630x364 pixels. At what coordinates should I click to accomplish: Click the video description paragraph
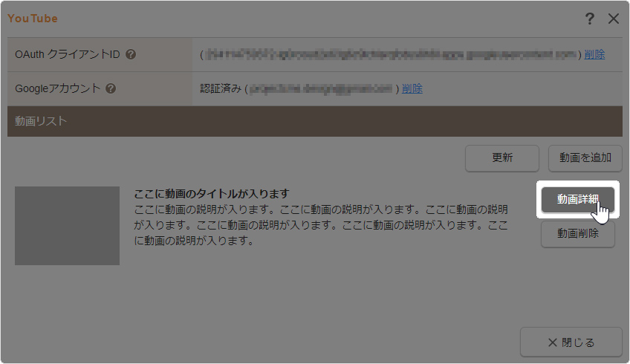(x=321, y=225)
